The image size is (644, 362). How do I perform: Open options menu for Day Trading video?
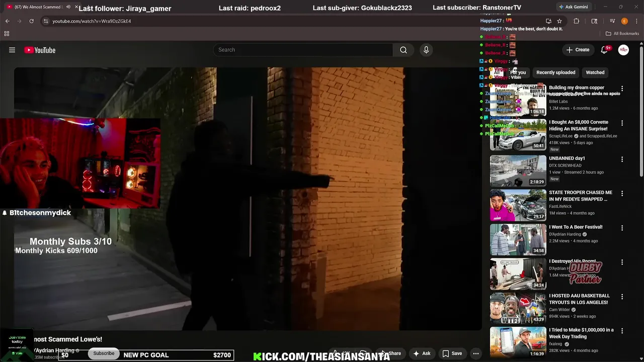pyautogui.click(x=622, y=331)
